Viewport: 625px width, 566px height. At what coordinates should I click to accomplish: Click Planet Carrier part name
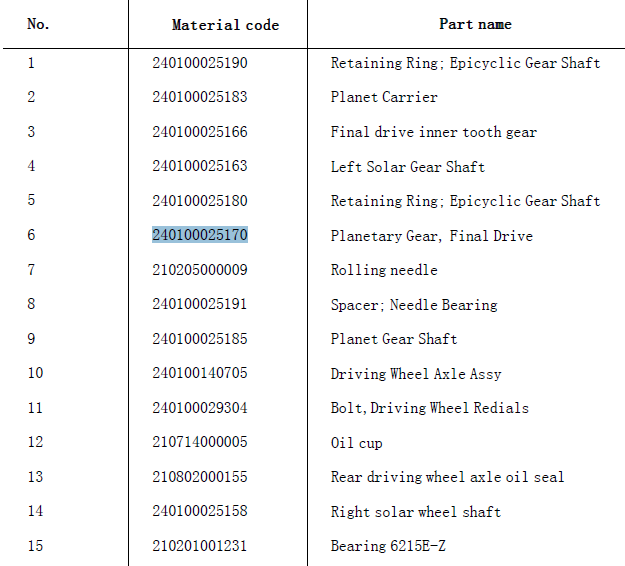coord(384,97)
